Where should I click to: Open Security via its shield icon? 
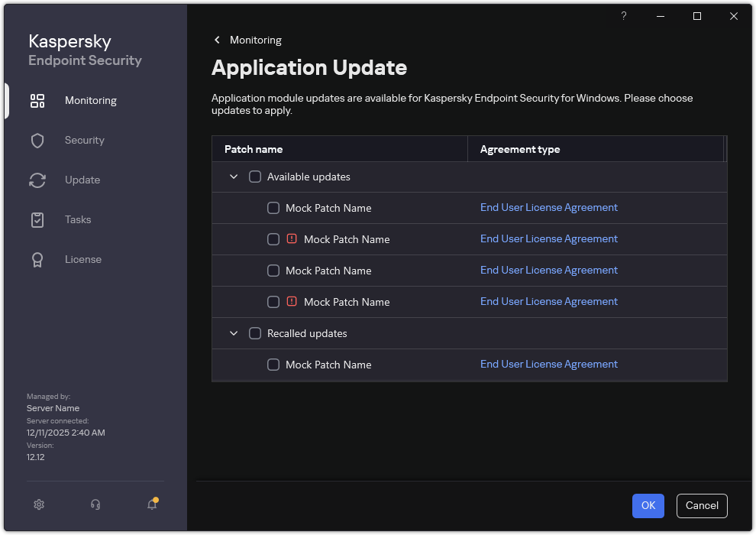coord(37,140)
